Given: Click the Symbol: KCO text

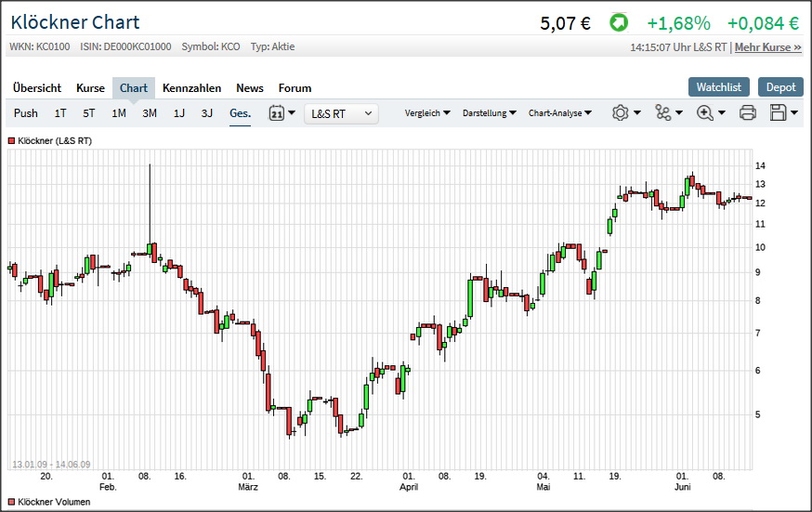Looking at the screenshot, I should (211, 46).
